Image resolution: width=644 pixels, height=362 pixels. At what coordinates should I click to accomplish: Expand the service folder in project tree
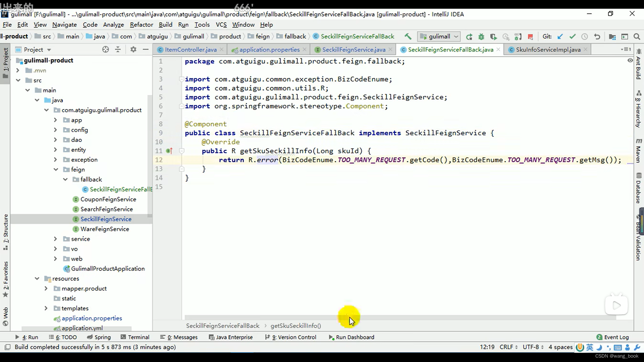click(x=55, y=239)
